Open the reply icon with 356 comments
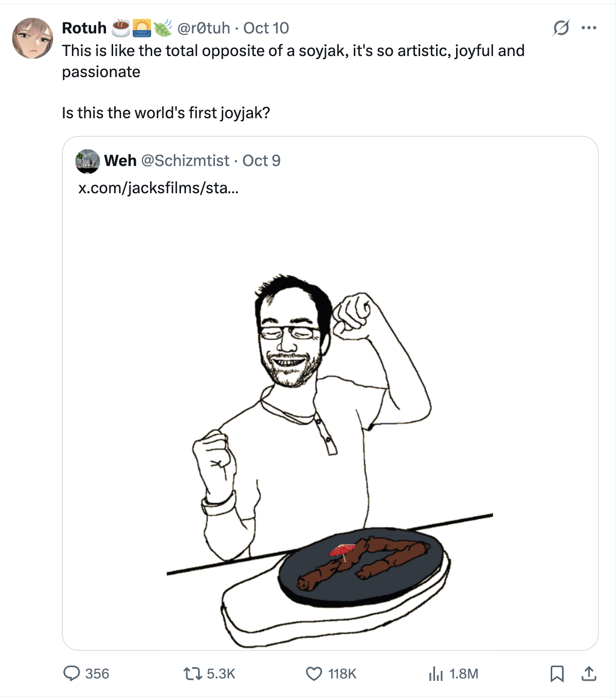The image size is (616, 699). click(71, 673)
